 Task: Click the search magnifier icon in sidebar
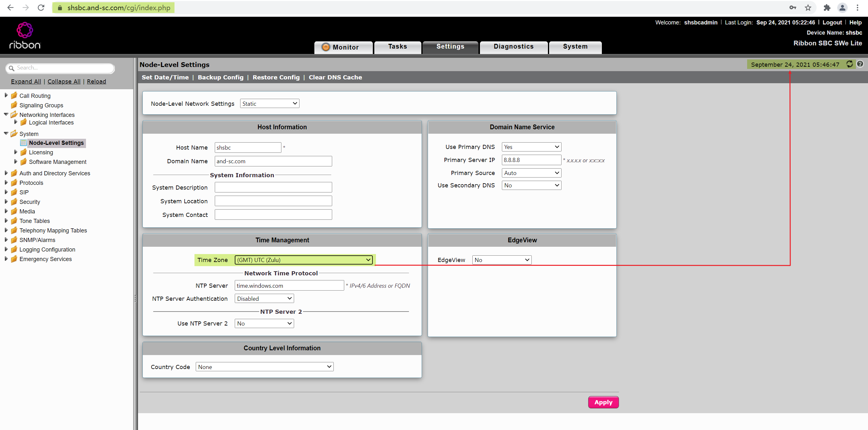click(11, 68)
